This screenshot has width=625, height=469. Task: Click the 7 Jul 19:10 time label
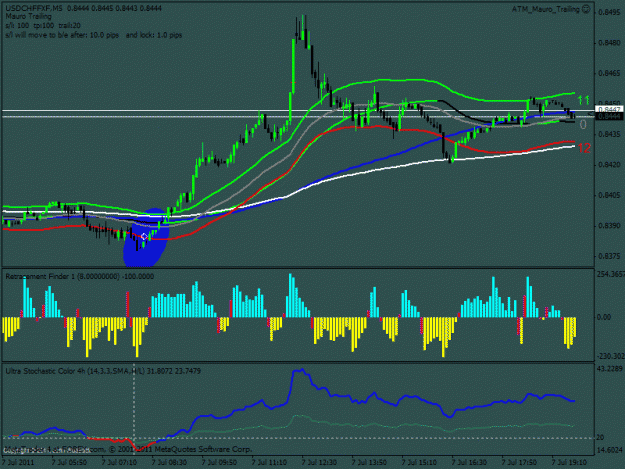click(x=569, y=462)
